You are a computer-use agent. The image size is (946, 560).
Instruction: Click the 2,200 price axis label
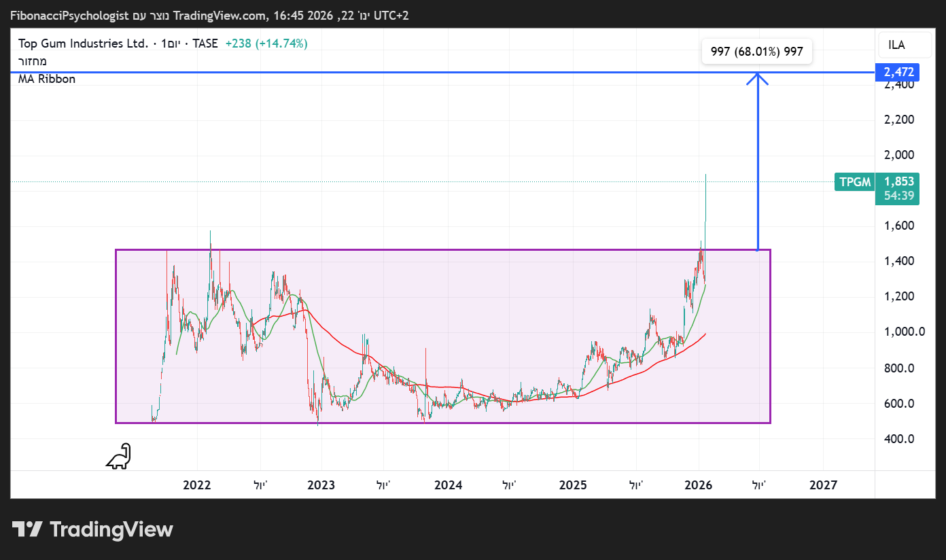pyautogui.click(x=899, y=120)
